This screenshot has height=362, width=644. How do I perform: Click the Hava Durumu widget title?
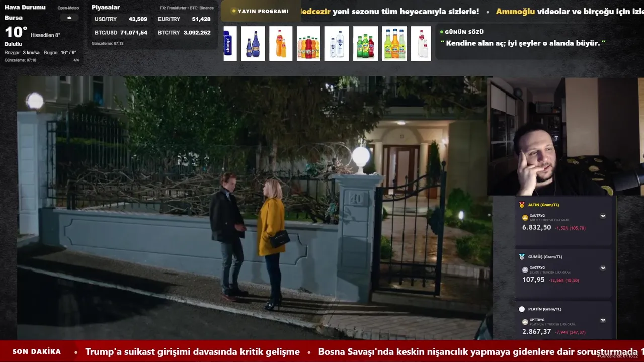click(x=25, y=7)
